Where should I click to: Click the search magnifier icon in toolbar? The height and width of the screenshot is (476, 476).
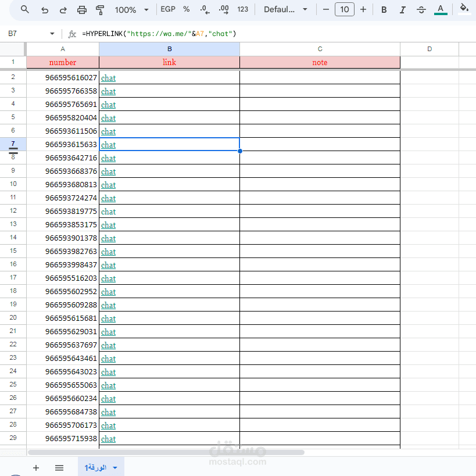point(24,9)
